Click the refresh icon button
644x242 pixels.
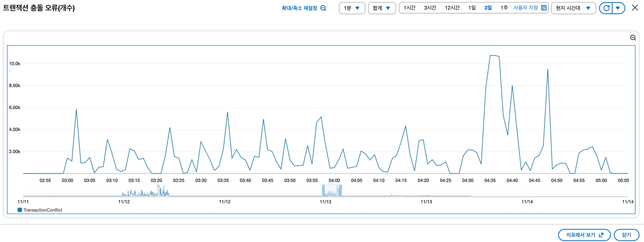[x=606, y=8]
